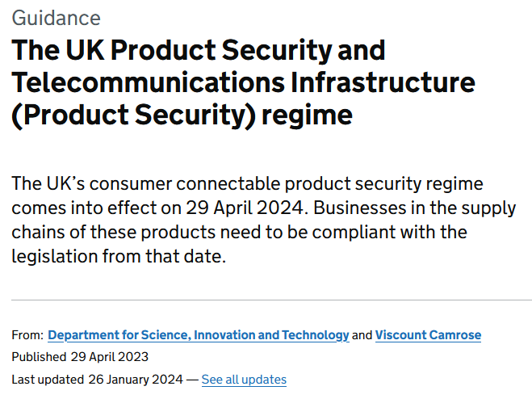Click the summary line starting "The UK's consumer connectable"
Viewport: 532px width, 399px height.
click(x=247, y=184)
